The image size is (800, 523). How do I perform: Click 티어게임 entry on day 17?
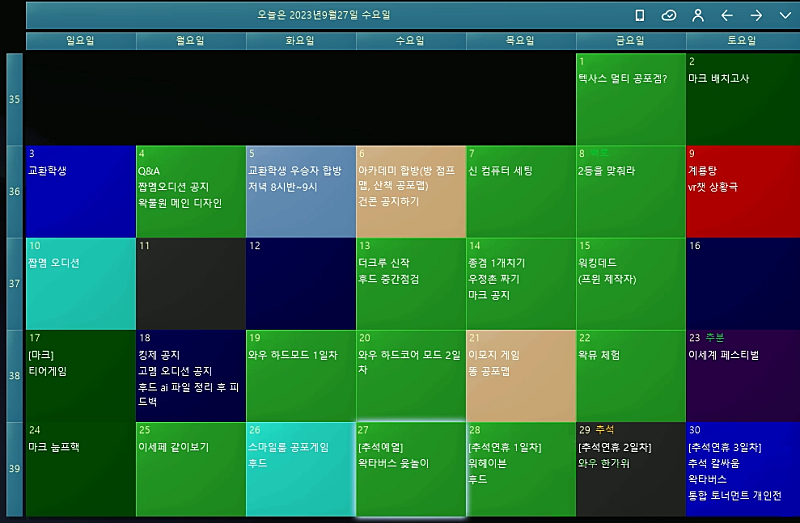point(47,371)
